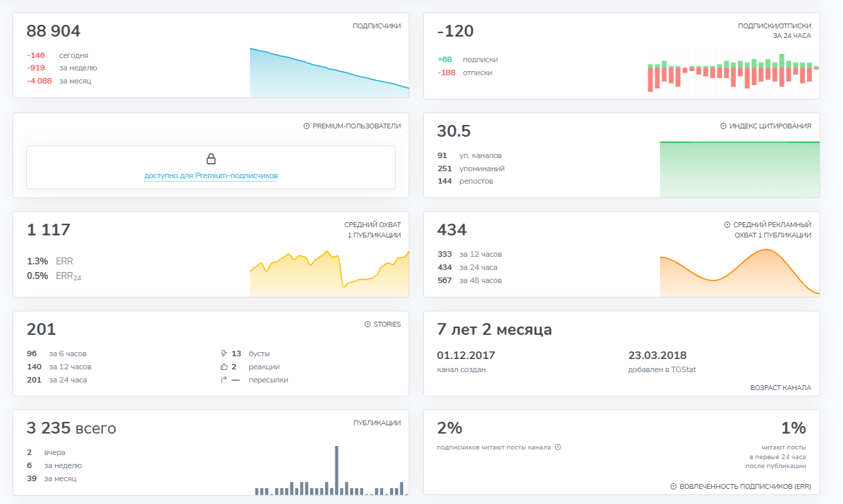Viewport: 843px width, 504px height.
Task: Click the channel creation date 01.12.2017
Action: pos(466,356)
